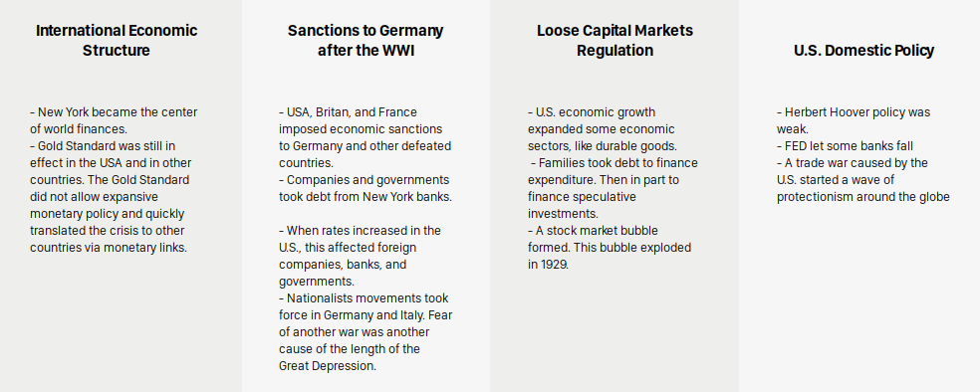Click the line about New York becoming finance center
This screenshot has height=392, width=980.
114,120
